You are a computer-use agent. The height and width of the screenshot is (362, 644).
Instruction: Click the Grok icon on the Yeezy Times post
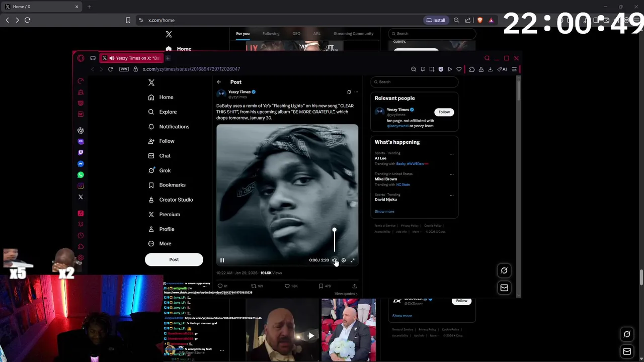(349, 92)
